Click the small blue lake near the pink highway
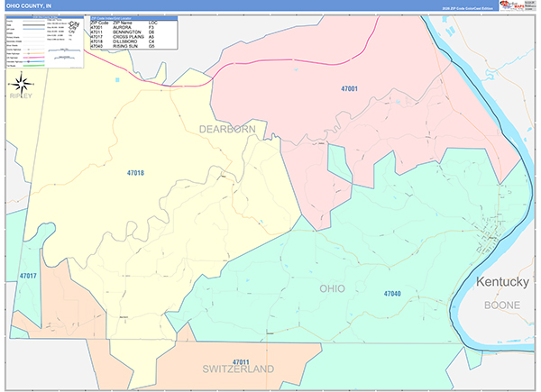The width and height of the screenshot is (541, 392). [117, 80]
